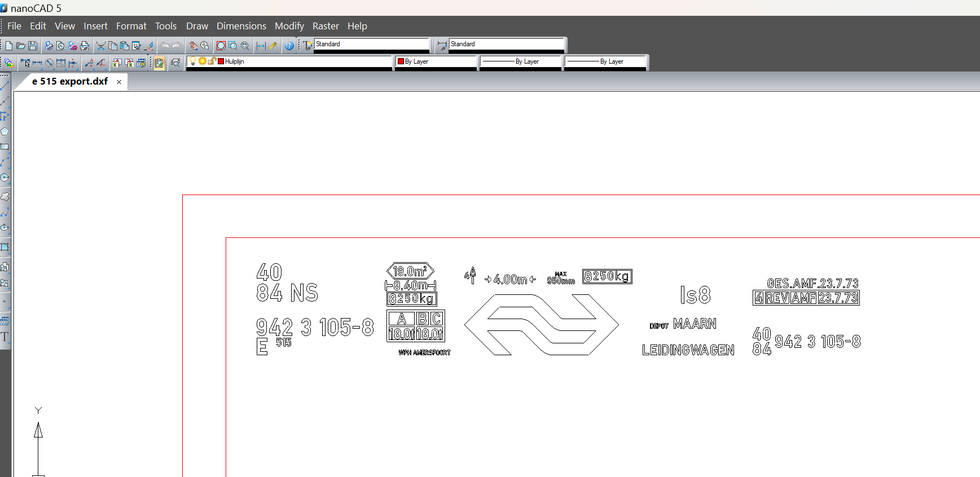Click the WPH AMERSFOORT text in drawing
The width and height of the screenshot is (980, 477).
424,352
